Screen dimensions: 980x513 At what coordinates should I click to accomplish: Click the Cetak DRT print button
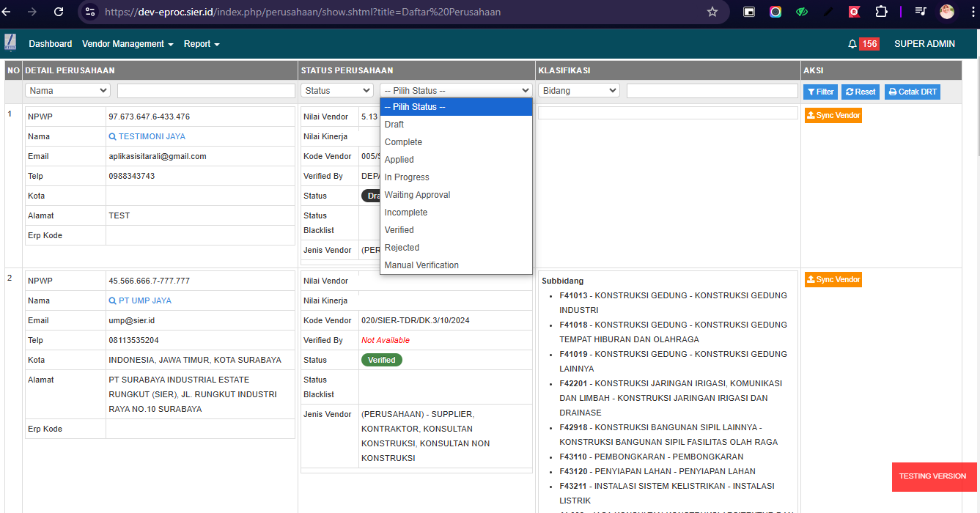[912, 92]
